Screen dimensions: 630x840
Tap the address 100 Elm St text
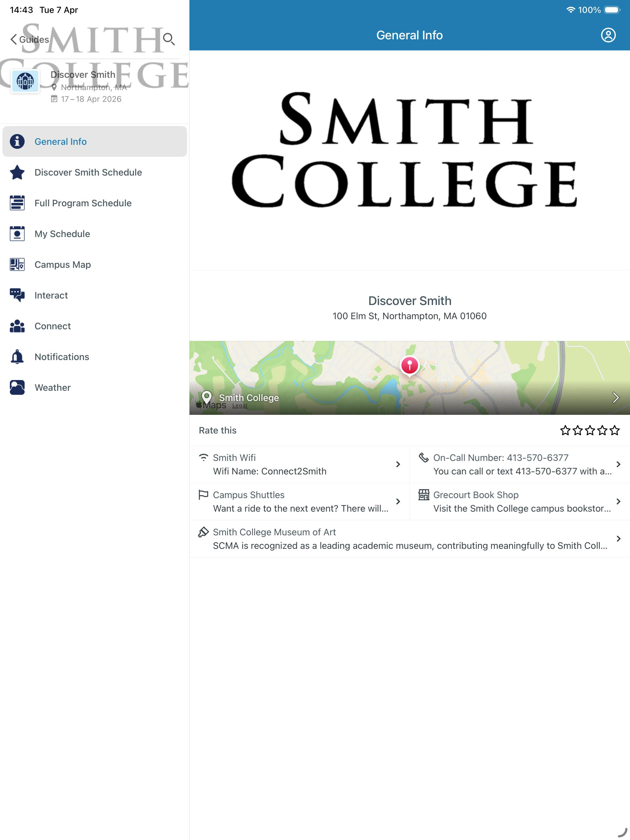[x=410, y=316]
